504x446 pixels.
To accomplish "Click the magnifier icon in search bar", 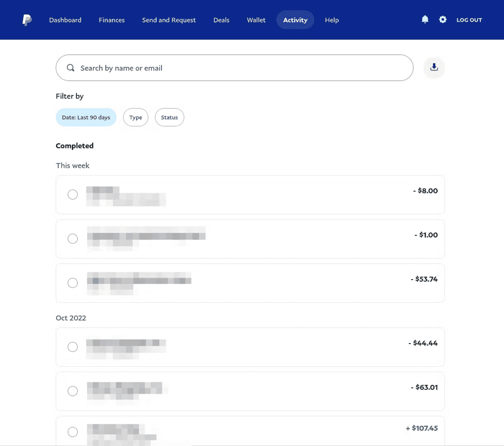I will 71,68.
